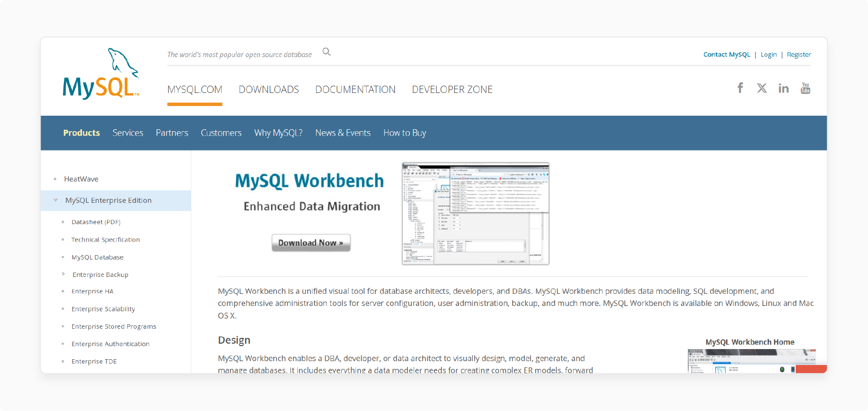This screenshot has width=868, height=411.
Task: Switch to DEVELOPER ZONE tab
Action: pyautogui.click(x=452, y=90)
